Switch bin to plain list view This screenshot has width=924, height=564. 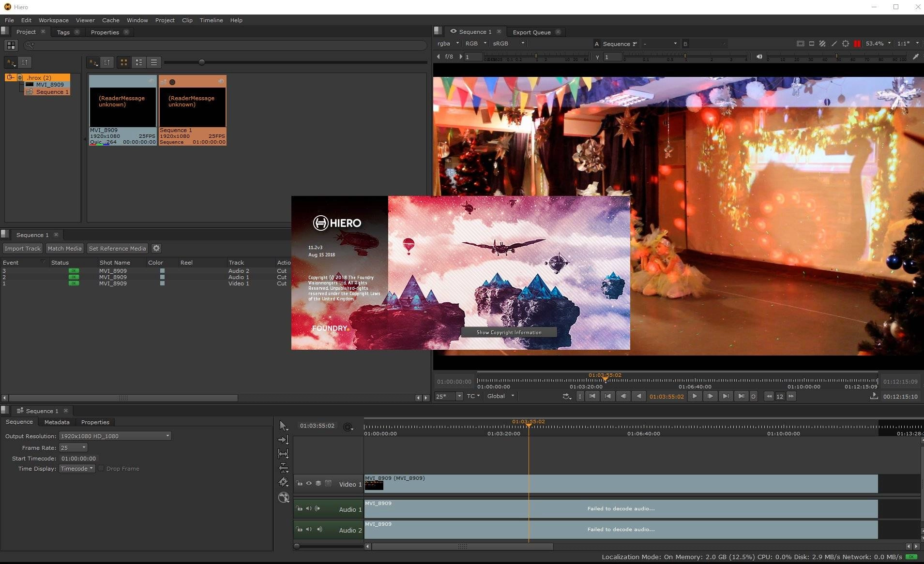154,62
